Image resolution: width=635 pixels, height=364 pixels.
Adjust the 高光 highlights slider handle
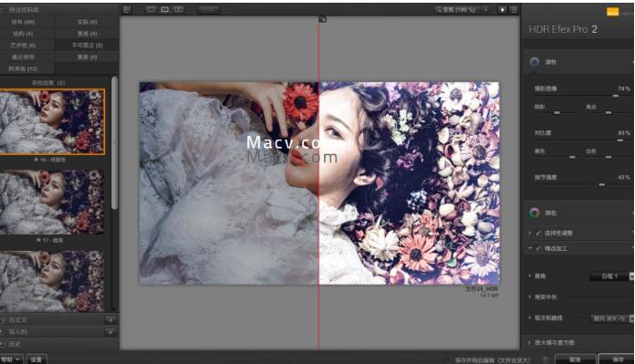pyautogui.click(x=609, y=112)
